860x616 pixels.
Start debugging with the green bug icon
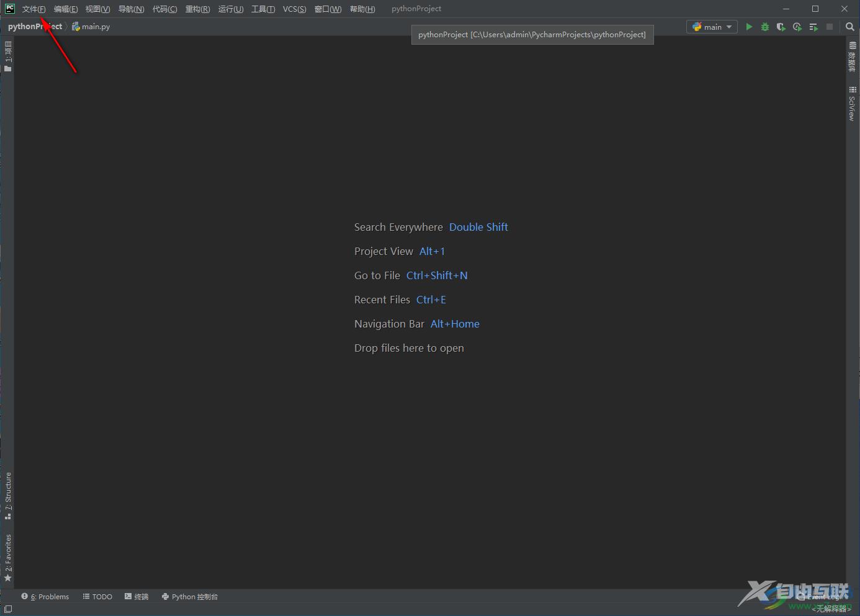click(x=765, y=27)
